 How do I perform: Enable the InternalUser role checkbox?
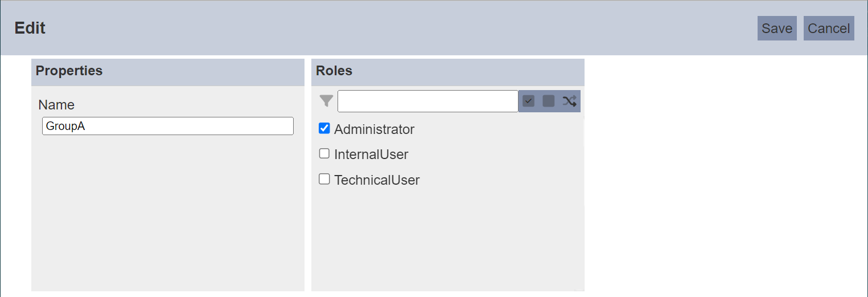[324, 153]
